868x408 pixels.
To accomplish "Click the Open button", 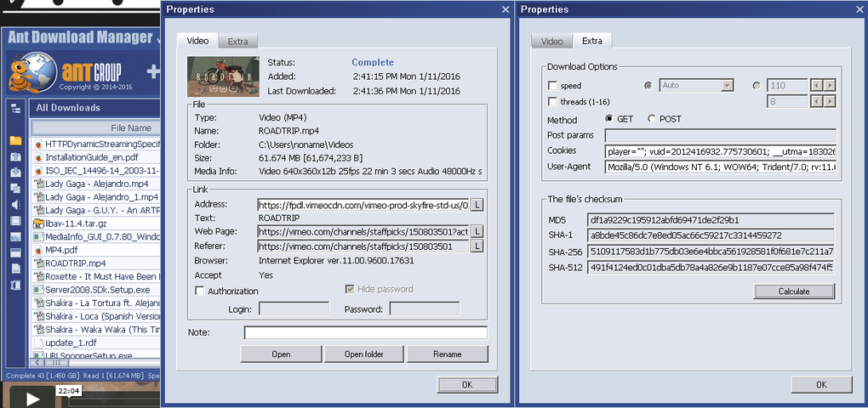I will [x=281, y=354].
